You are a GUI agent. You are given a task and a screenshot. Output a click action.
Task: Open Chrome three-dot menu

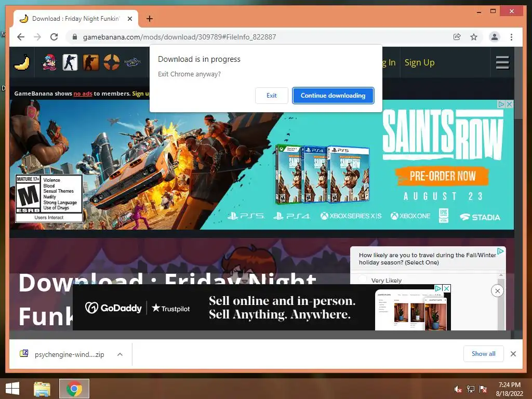(x=511, y=37)
